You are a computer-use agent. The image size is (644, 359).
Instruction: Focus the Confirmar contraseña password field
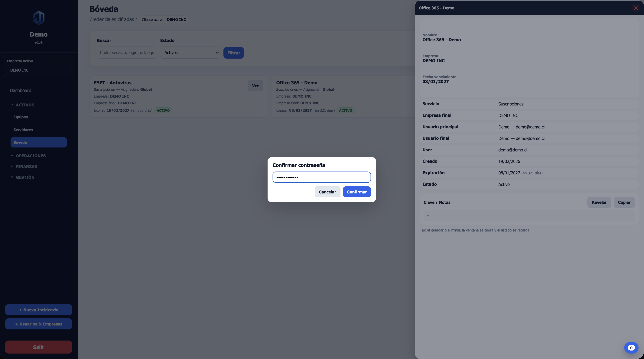coord(321,177)
